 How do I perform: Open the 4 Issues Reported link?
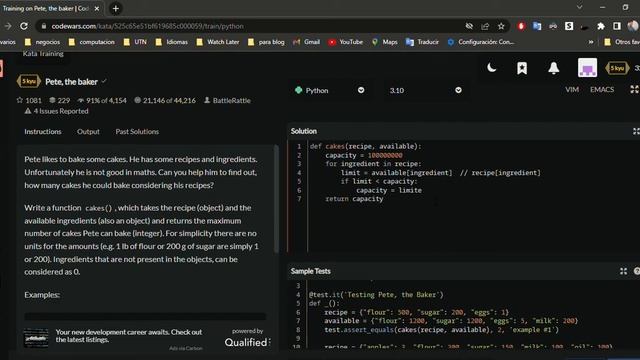56,111
